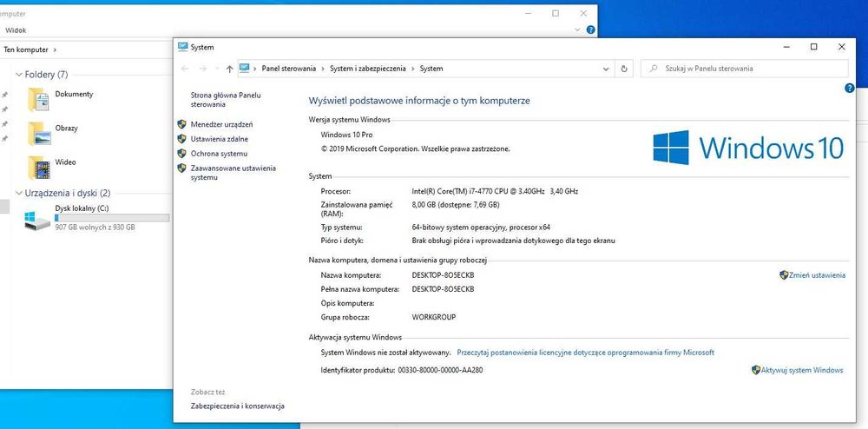This screenshot has width=868, height=429.
Task: Click chevron after Ten komputer in Explorer
Action: [x=54, y=49]
